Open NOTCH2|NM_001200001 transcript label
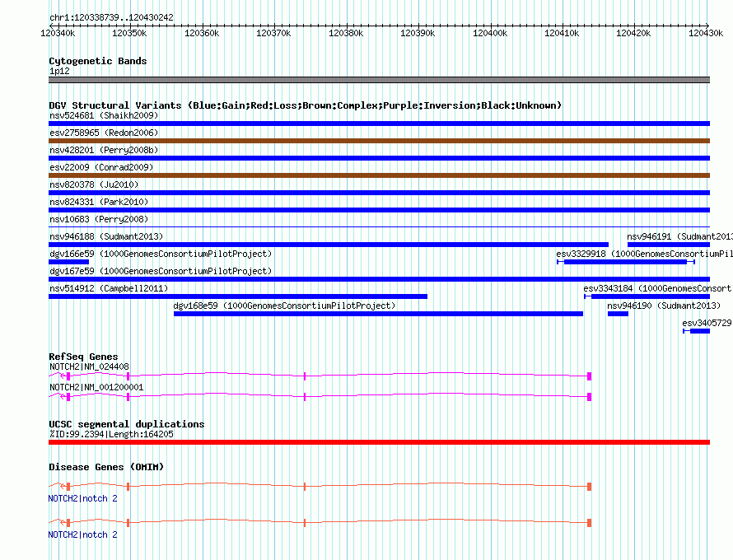The width and height of the screenshot is (733, 560). [x=96, y=388]
